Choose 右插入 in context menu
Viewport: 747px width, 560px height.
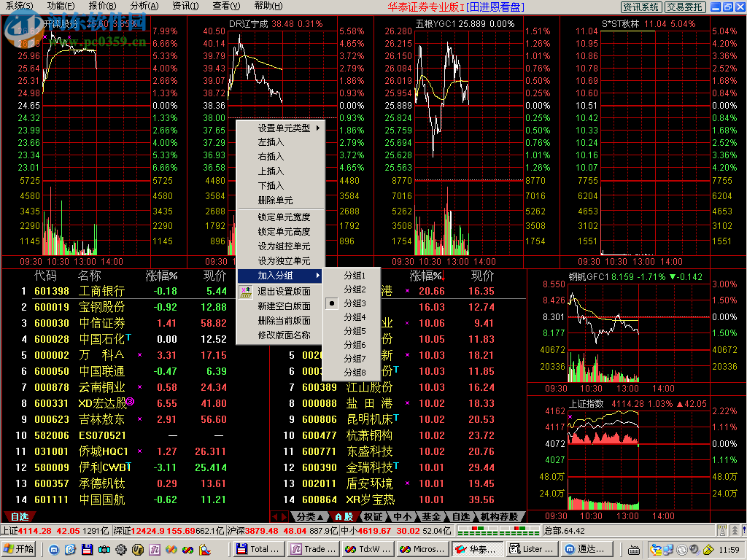[281, 157]
